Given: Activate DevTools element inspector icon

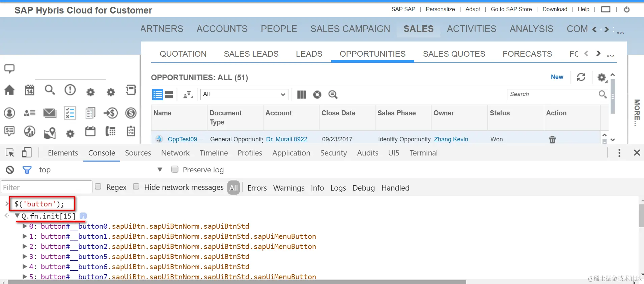Looking at the screenshot, I should pos(10,153).
